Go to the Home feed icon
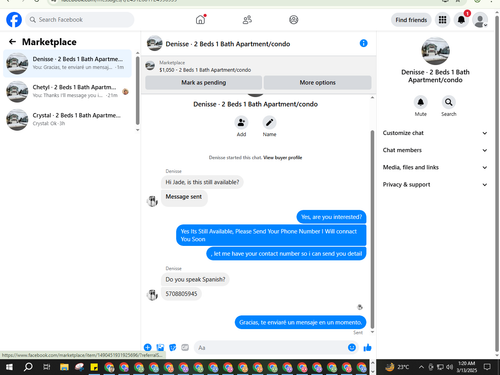 pyautogui.click(x=200, y=20)
